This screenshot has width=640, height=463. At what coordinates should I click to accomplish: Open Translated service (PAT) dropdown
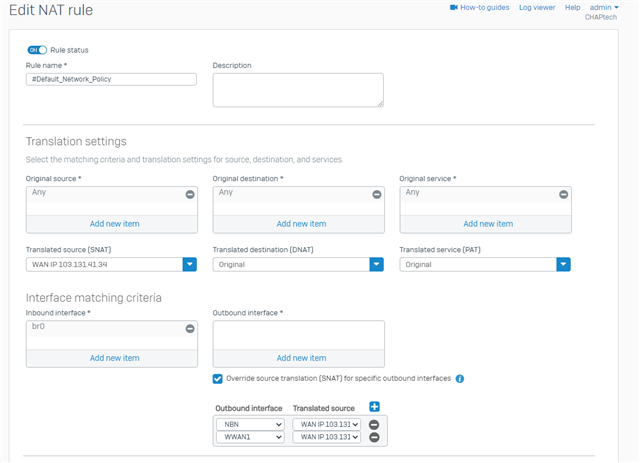pyautogui.click(x=563, y=265)
